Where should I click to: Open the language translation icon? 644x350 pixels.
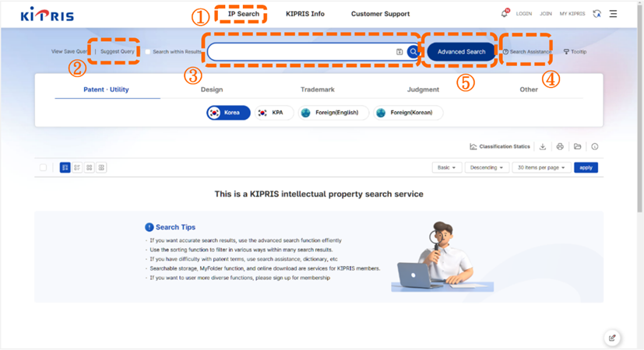596,13
